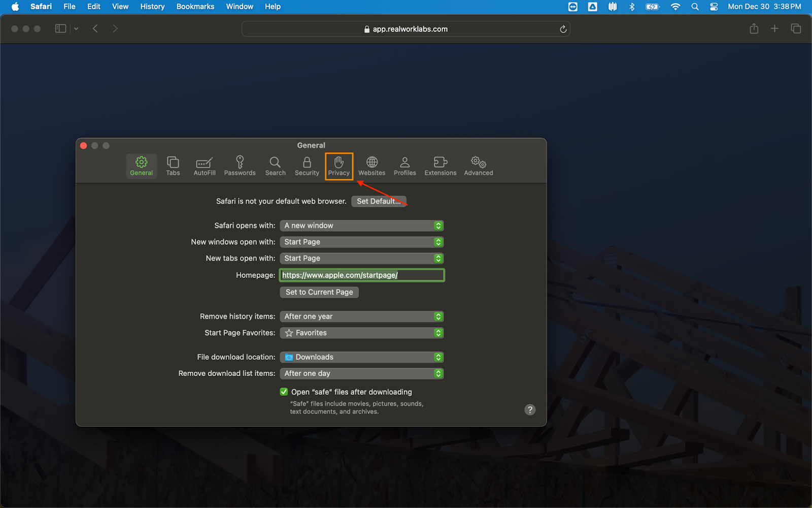Image resolution: width=812 pixels, height=508 pixels.
Task: Go back to the previous page
Action: click(x=95, y=28)
